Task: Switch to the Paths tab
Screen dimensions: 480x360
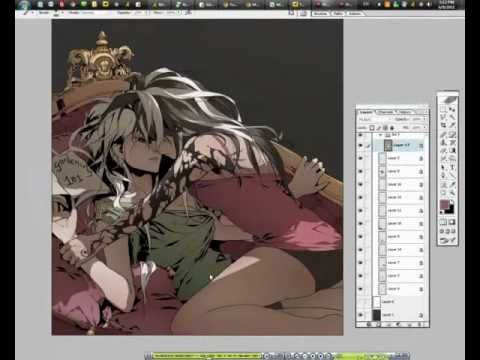Action: 405,112
